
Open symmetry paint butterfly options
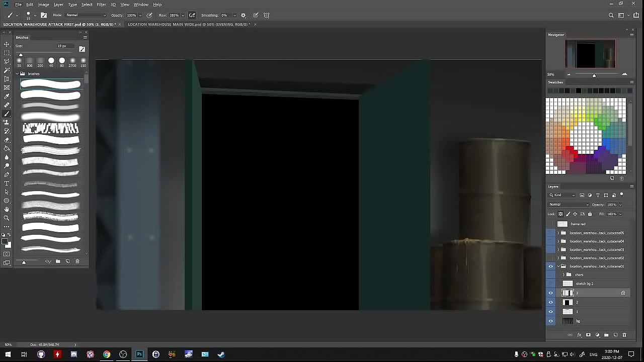[x=267, y=15]
